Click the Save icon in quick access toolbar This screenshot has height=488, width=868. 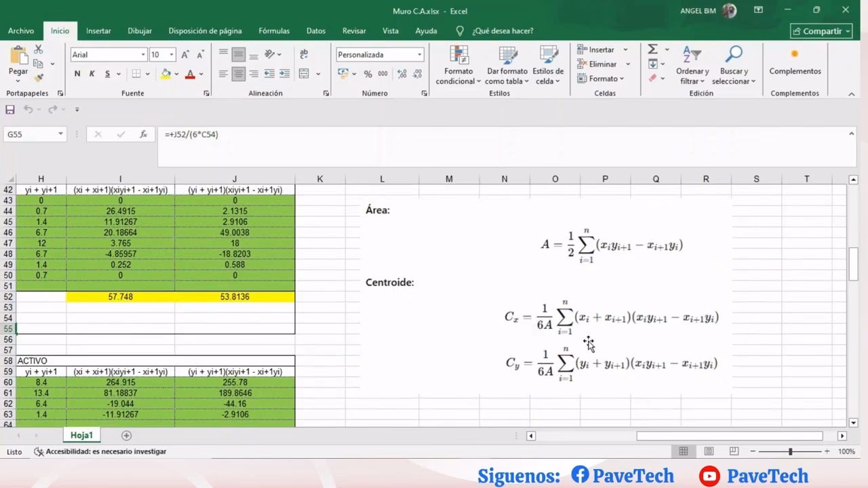[10, 109]
